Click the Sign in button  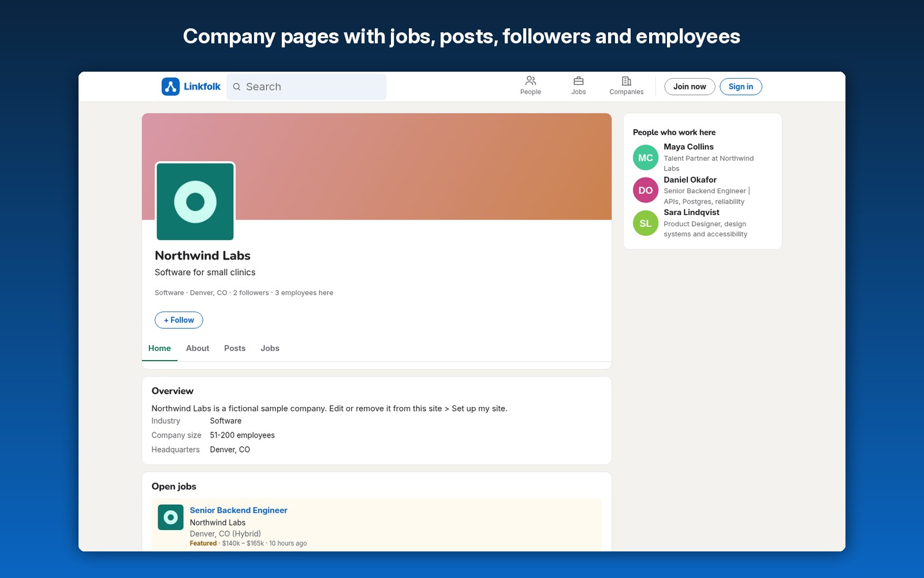741,87
